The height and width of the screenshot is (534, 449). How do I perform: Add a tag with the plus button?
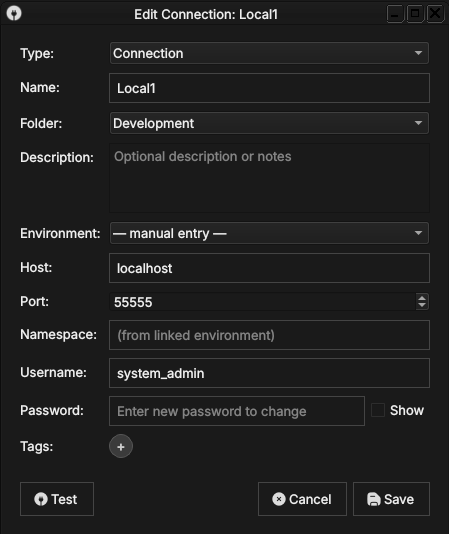pyautogui.click(x=121, y=446)
